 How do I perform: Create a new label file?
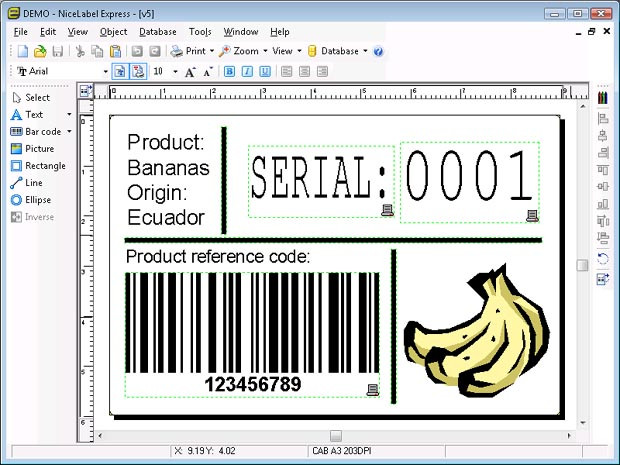[x=23, y=51]
